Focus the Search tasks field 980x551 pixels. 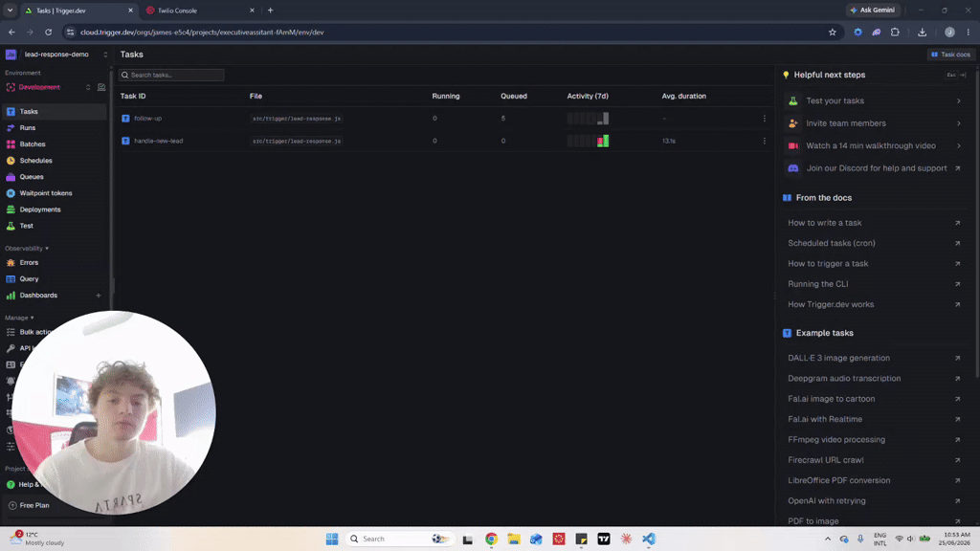(x=171, y=75)
